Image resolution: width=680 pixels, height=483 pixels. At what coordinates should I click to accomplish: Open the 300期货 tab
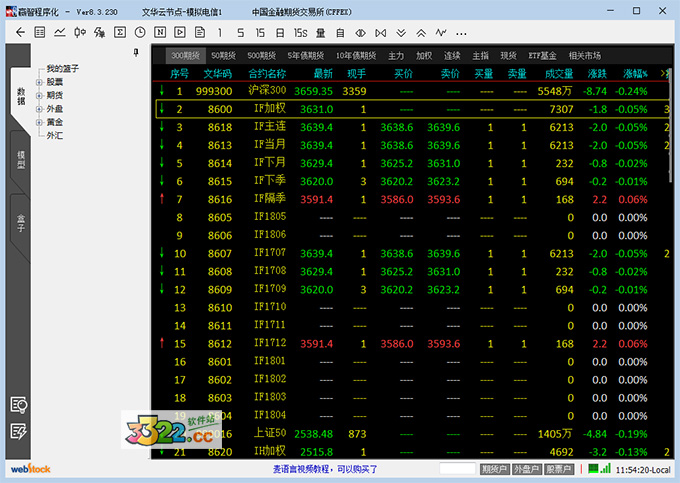click(x=185, y=55)
